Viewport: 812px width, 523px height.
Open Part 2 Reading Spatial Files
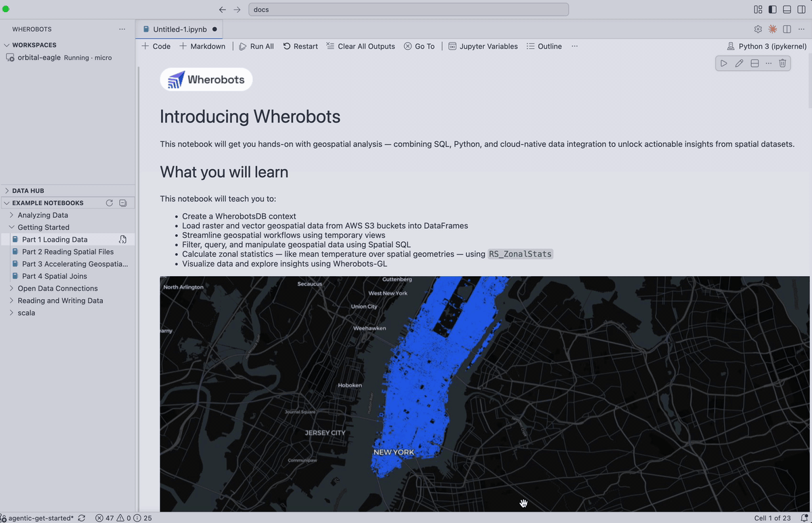(68, 252)
